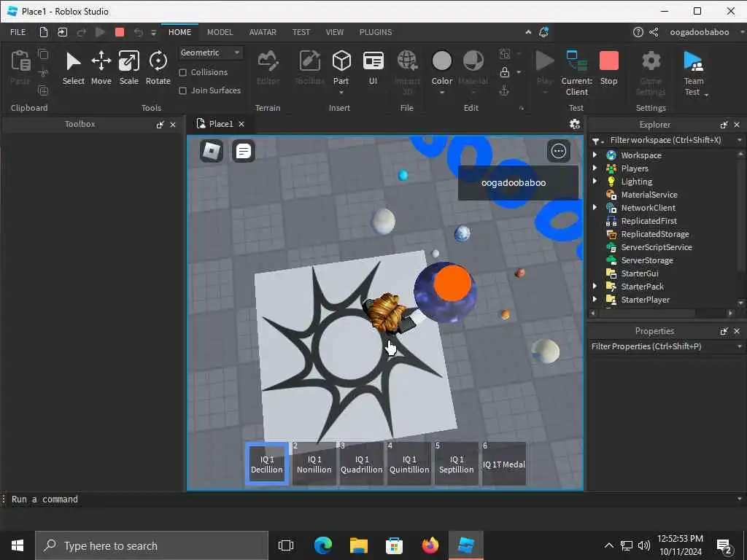This screenshot has height=560, width=747.
Task: Stop the running test session
Action: (609, 68)
